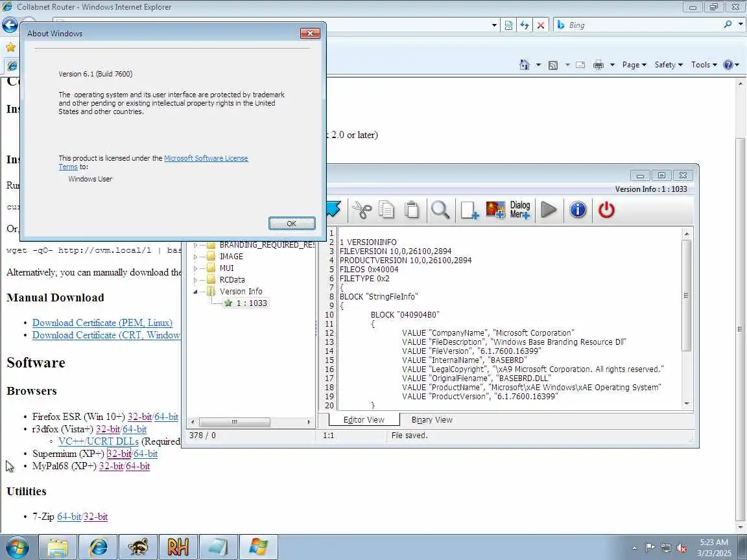Click the VC++/UCRT DLLs link

(98, 441)
